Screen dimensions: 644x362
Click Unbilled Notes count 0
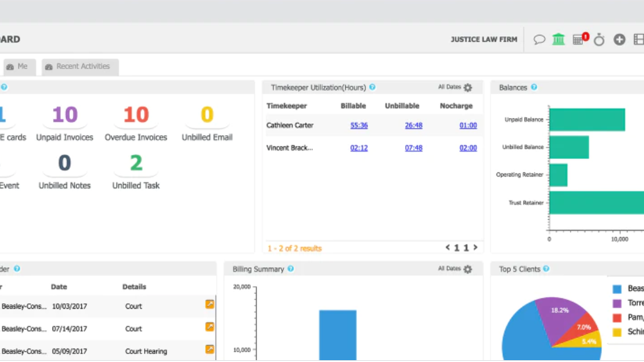64,163
